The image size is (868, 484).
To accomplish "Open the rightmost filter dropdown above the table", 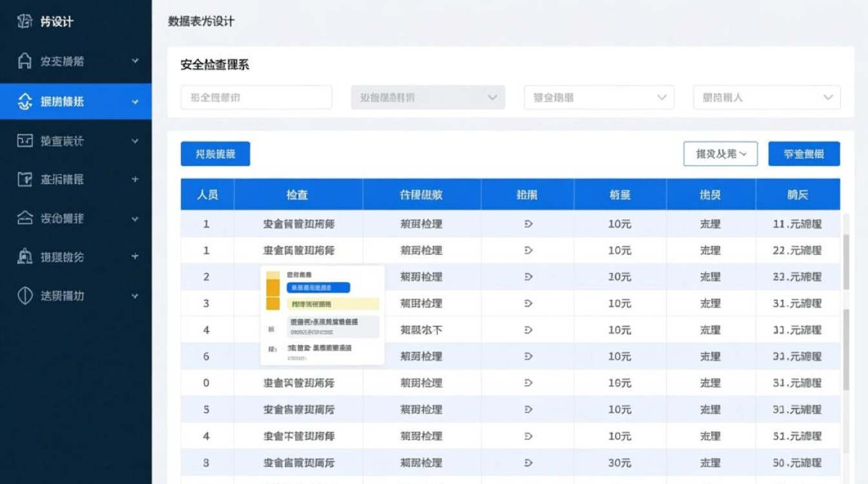I will 766,97.
